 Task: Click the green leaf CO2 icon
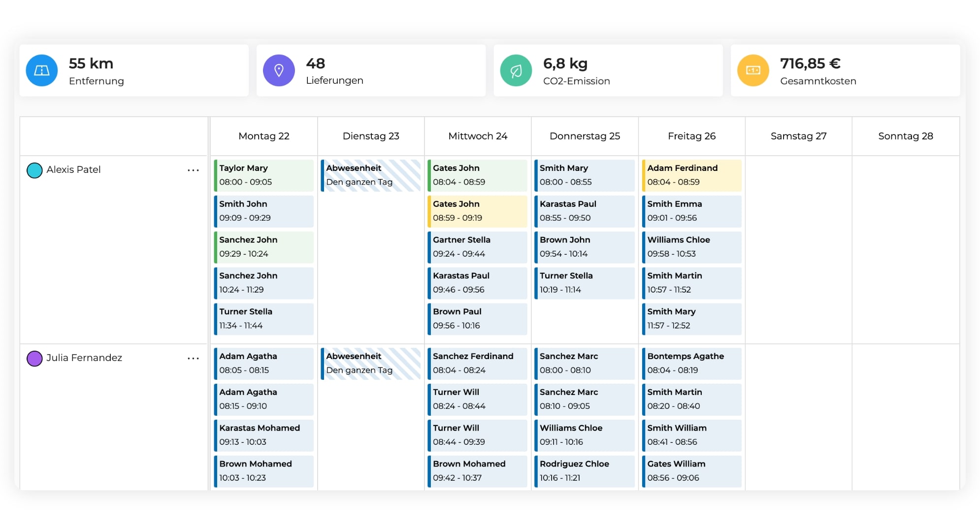[x=516, y=70]
